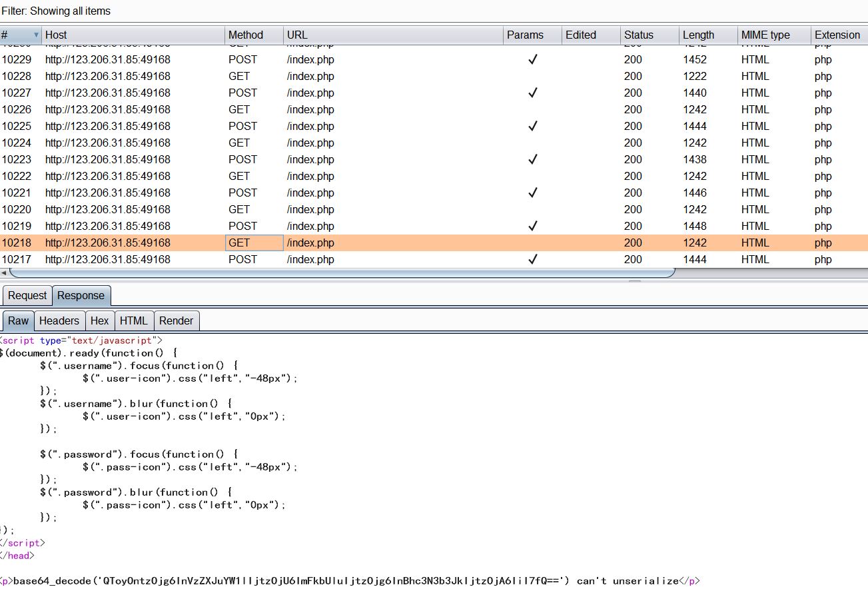The width and height of the screenshot is (868, 595).
Task: Switch to the Response tab
Action: pyautogui.click(x=81, y=295)
